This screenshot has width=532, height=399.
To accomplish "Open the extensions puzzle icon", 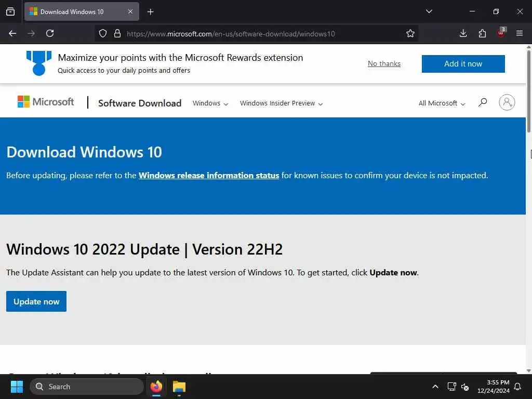I will click(x=482, y=33).
